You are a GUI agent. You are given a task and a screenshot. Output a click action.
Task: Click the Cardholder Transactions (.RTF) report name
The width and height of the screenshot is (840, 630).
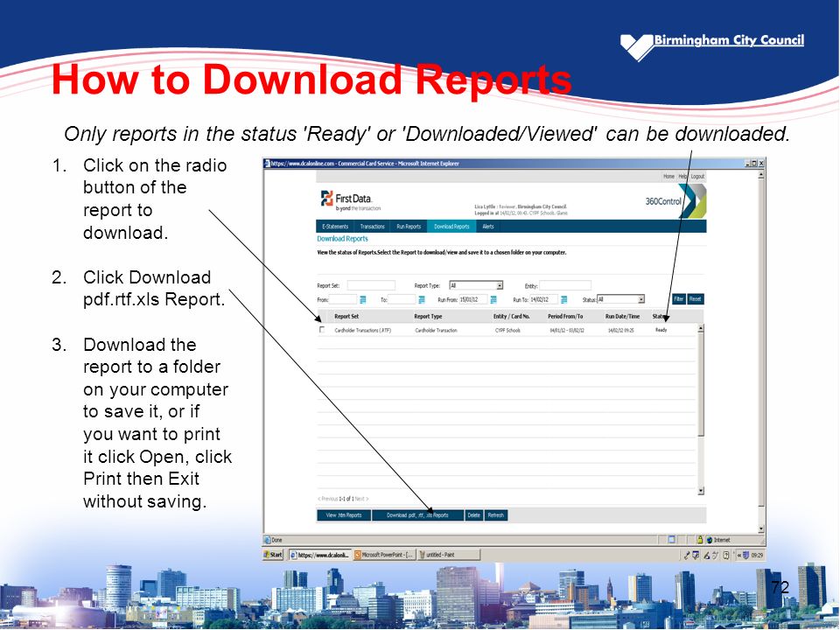[x=362, y=331]
